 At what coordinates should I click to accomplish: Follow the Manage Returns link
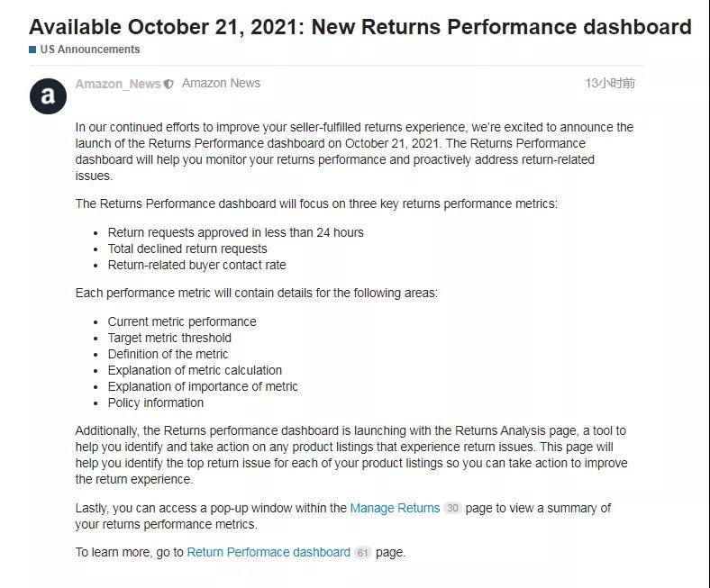pyautogui.click(x=395, y=508)
